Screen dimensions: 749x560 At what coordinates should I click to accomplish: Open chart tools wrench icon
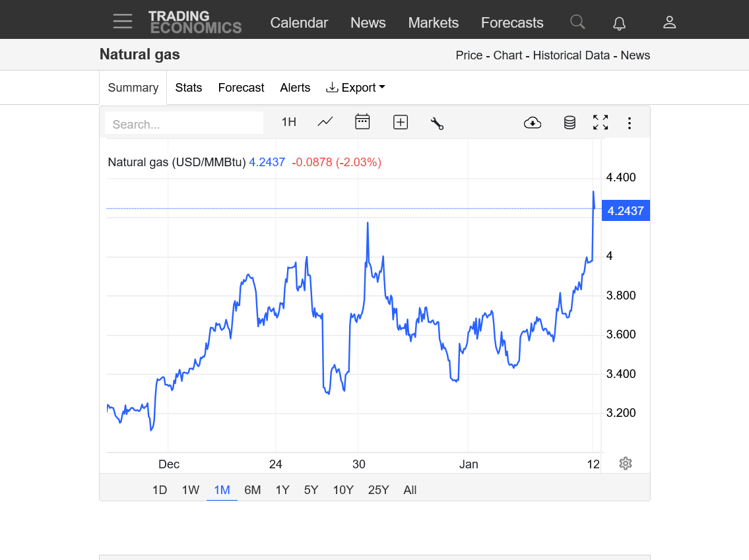(x=437, y=123)
